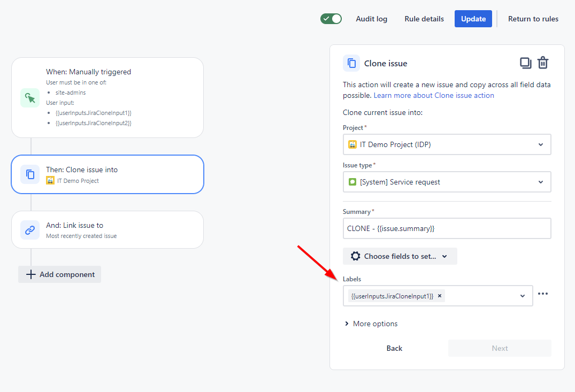Open more options via the ellipsis beside Labels
Image resolution: width=575 pixels, height=392 pixels.
click(543, 294)
